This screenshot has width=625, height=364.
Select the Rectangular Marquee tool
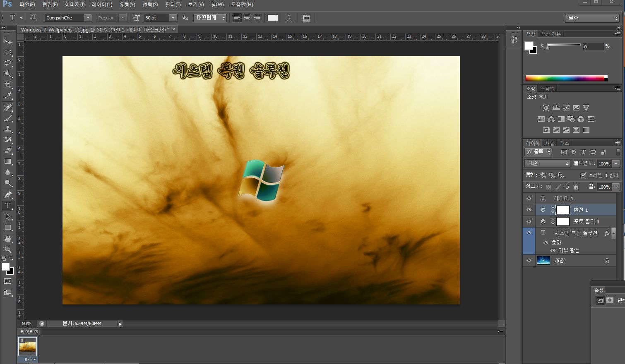pos(8,53)
